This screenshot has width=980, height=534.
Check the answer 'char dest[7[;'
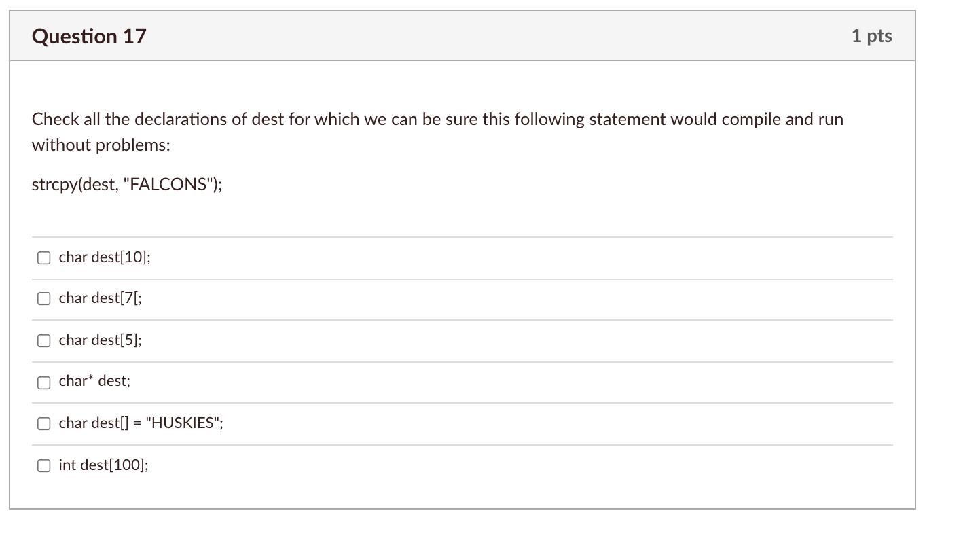pos(43,298)
